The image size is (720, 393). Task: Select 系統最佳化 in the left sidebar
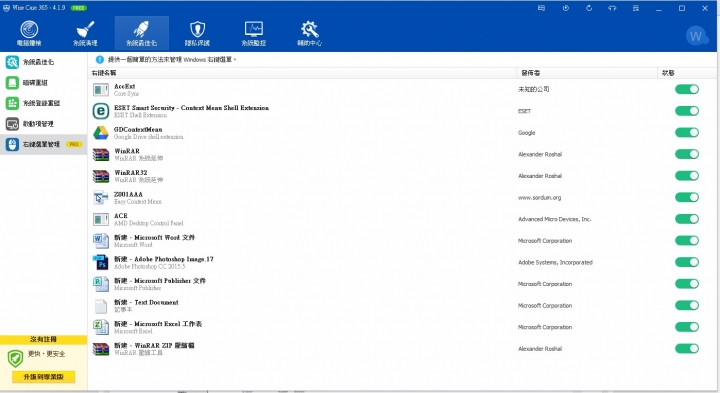click(x=43, y=62)
